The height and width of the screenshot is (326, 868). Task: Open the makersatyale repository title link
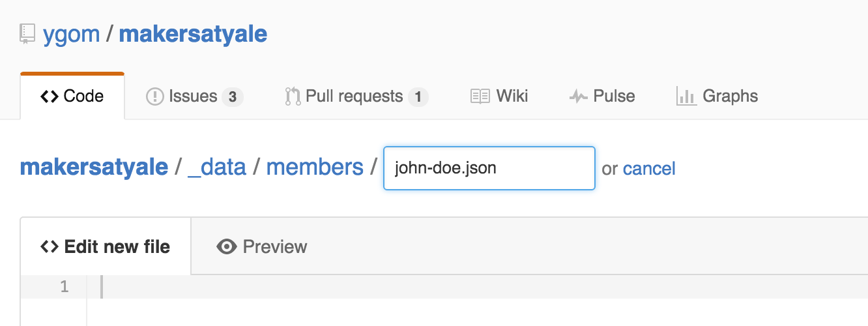(193, 34)
